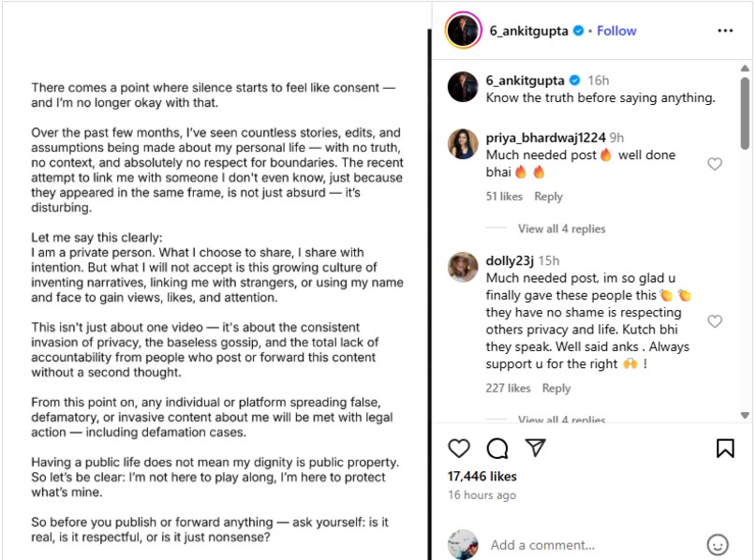756x560 pixels.
Task: Open the 17,446 likes list
Action: click(484, 476)
